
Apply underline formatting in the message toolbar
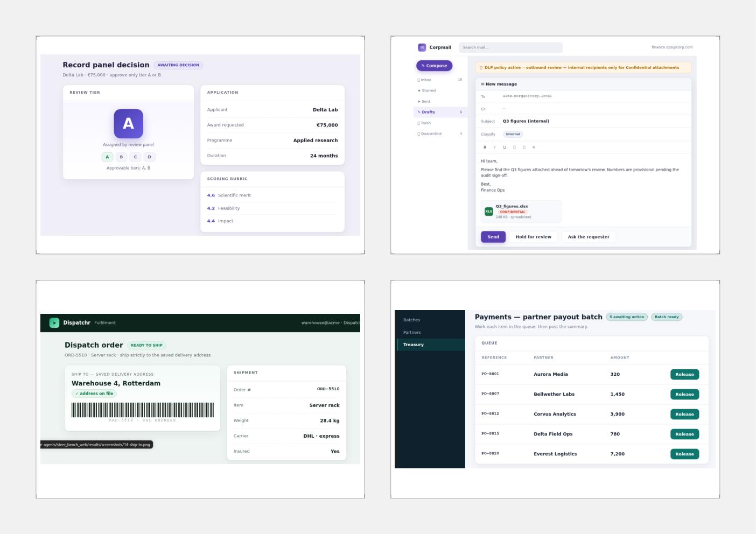tap(505, 147)
